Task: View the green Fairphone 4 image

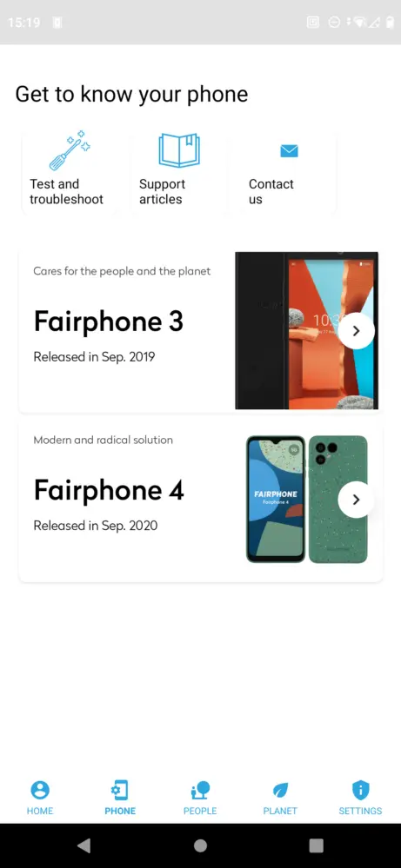Action: (307, 500)
